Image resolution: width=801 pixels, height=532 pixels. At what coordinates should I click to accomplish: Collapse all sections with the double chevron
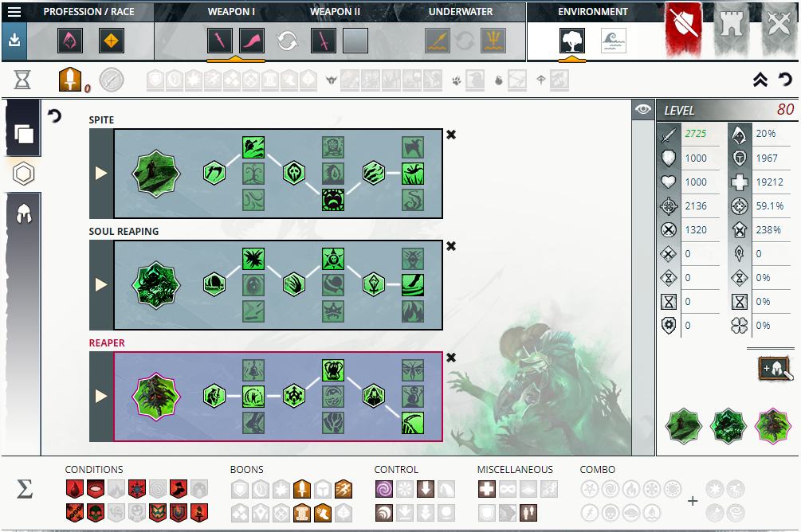pyautogui.click(x=760, y=80)
